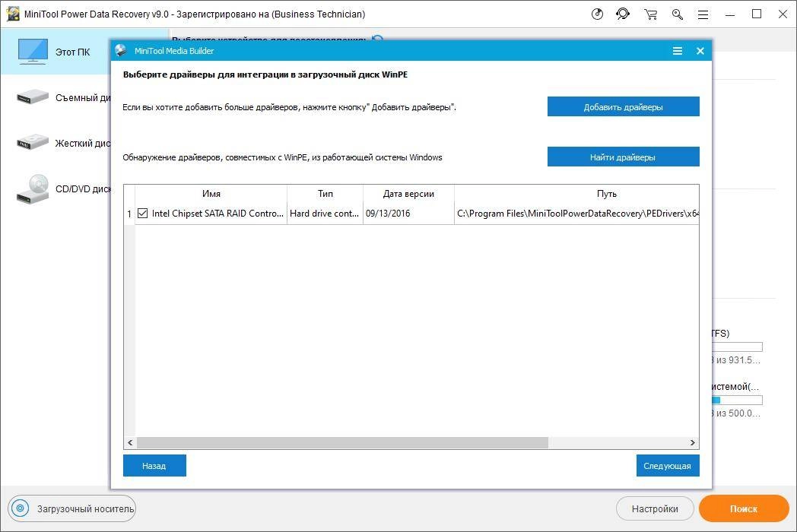Open Загрузочный носитель bootable media button
The image size is (797, 532).
[x=71, y=508]
